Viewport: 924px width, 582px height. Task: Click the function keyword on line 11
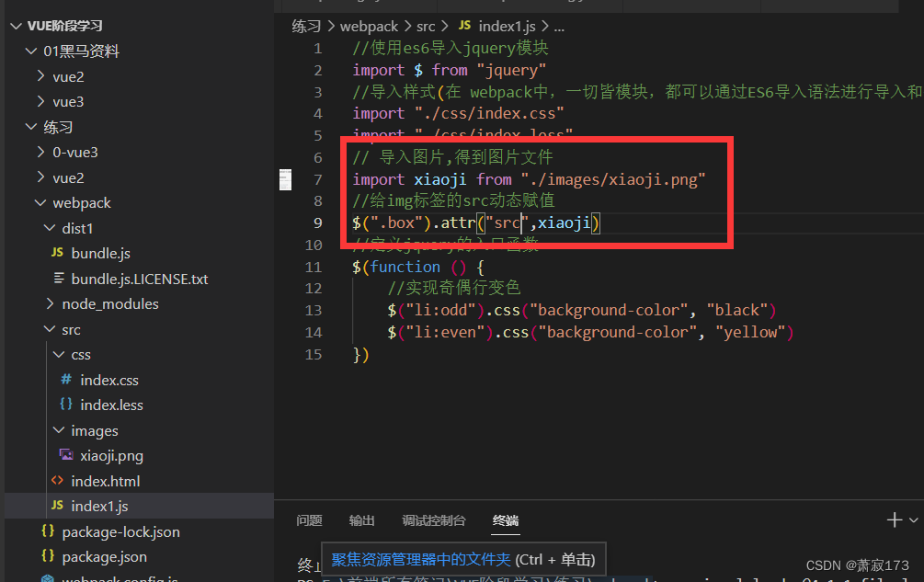click(x=405, y=267)
